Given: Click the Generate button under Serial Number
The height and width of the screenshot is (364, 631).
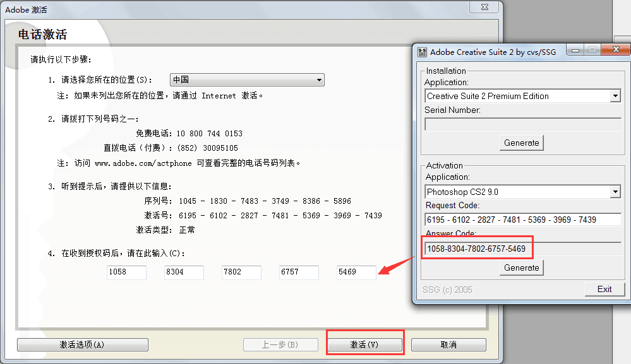Looking at the screenshot, I should click(x=520, y=143).
